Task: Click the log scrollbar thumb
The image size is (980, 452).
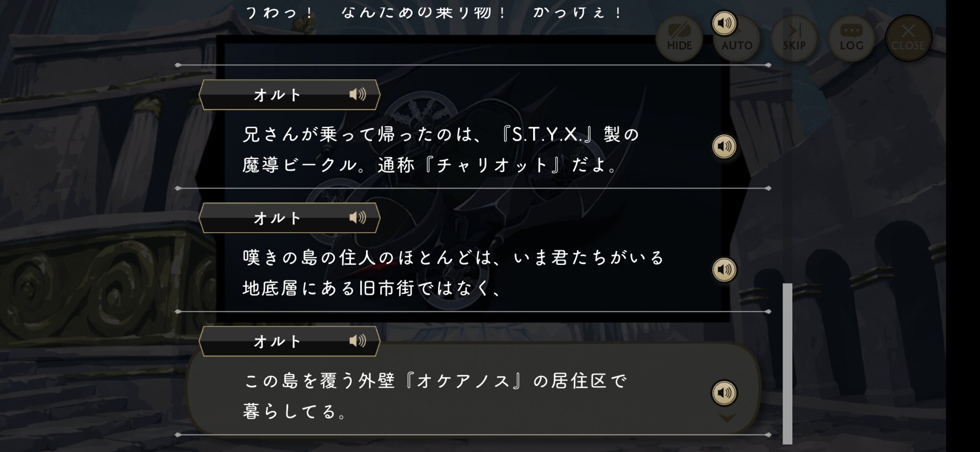Action: pos(787,363)
